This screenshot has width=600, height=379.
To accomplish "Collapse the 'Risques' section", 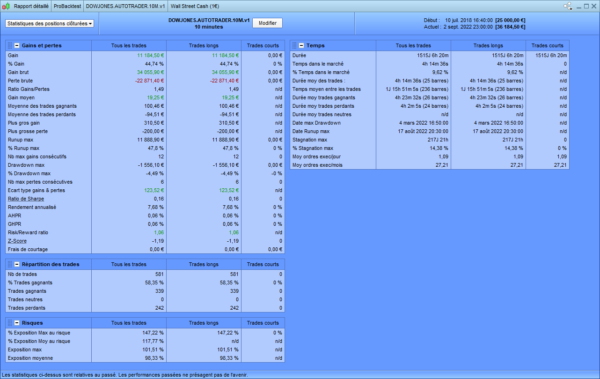I will 17,323.
